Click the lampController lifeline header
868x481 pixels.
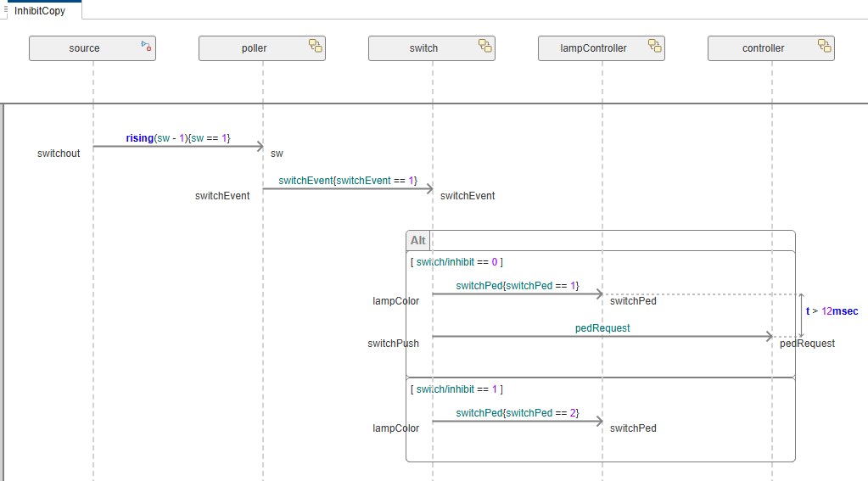602,48
